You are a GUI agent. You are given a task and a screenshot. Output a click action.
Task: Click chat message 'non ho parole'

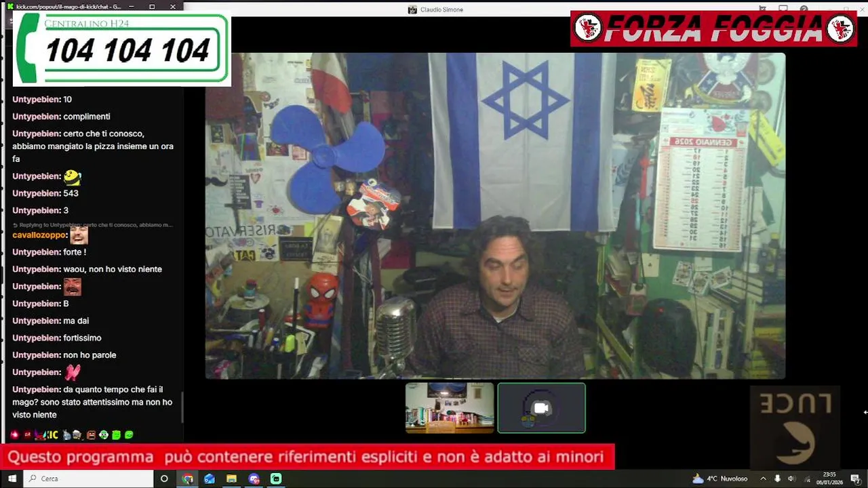point(90,355)
